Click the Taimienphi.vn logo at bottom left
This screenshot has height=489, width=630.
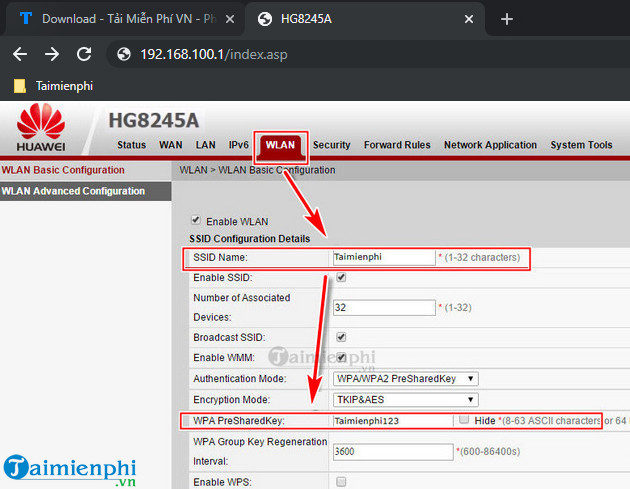pos(70,470)
